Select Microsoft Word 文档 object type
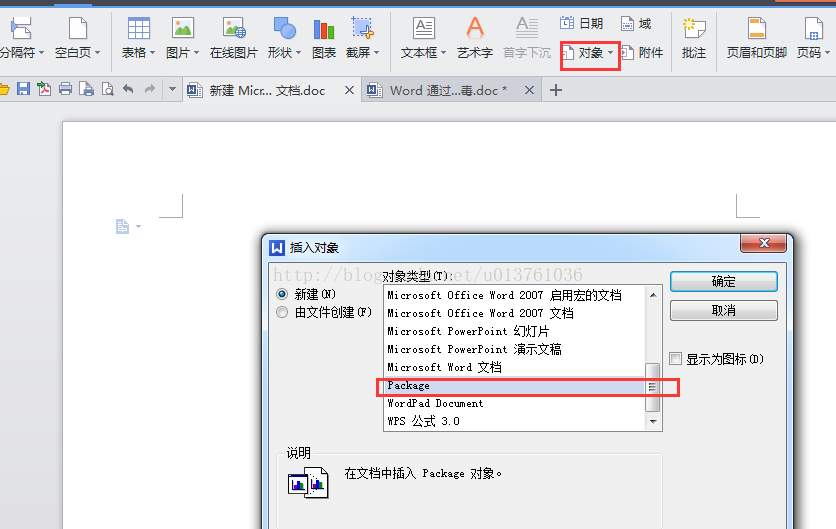 pos(515,367)
